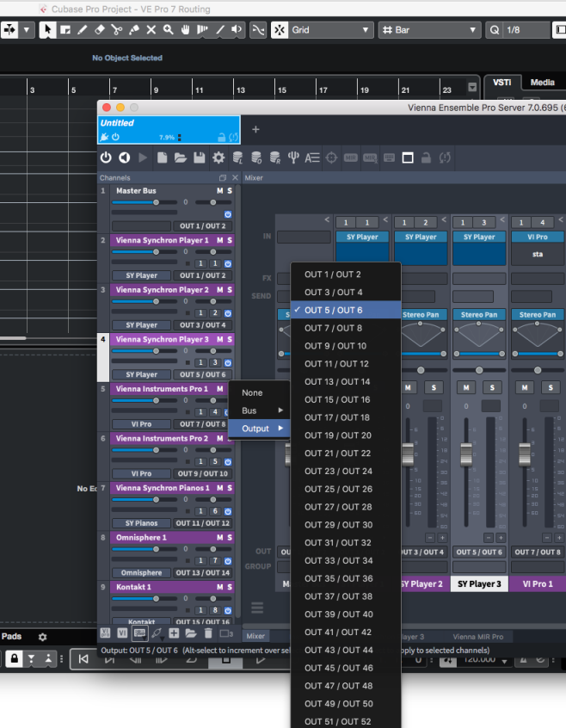Click the VE Pro new project document icon
Screen dimensions: 566x728
(162, 157)
